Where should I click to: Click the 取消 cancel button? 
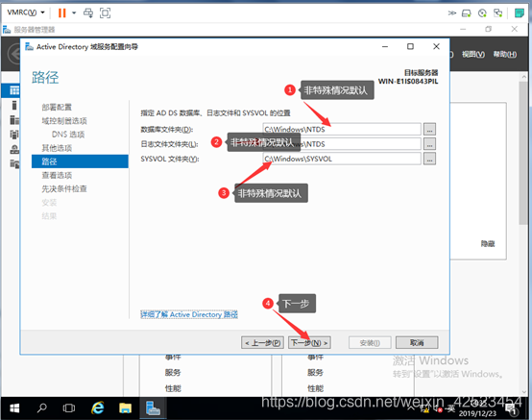click(x=417, y=342)
